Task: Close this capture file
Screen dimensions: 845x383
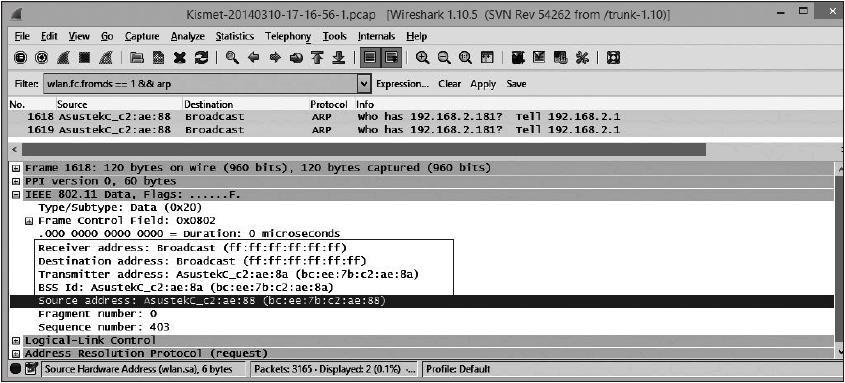Action: (179, 58)
